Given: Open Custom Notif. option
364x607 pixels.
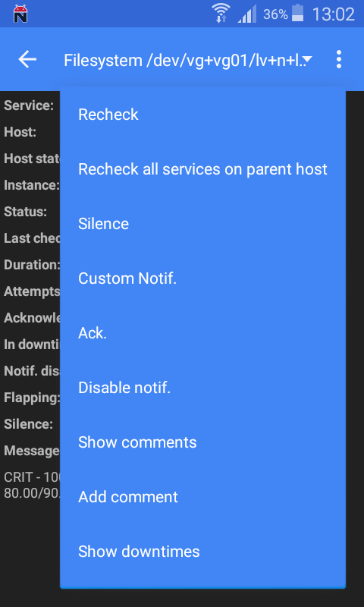Looking at the screenshot, I should [x=202, y=278].
